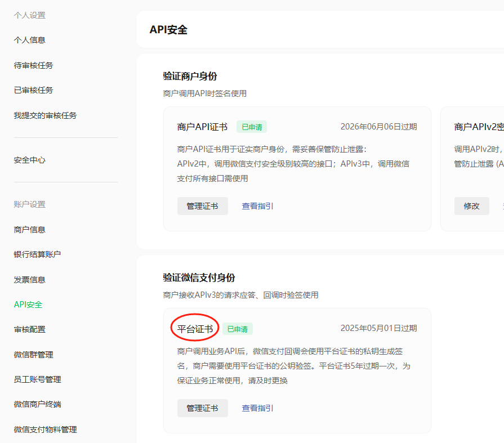Open 商户信息 under 账户设置

tap(29, 230)
